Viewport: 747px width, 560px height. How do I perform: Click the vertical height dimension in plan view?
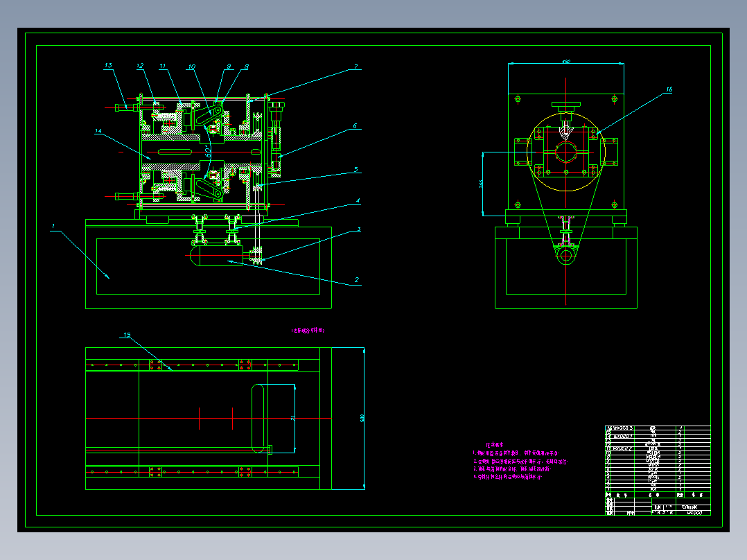[x=362, y=419]
